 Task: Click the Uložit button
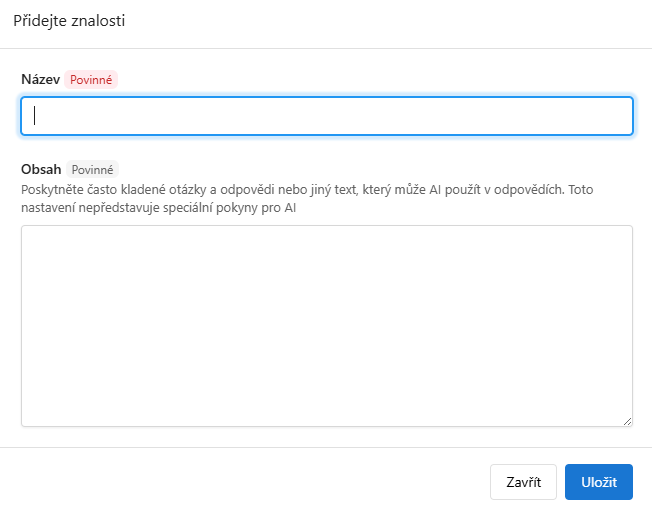click(599, 482)
